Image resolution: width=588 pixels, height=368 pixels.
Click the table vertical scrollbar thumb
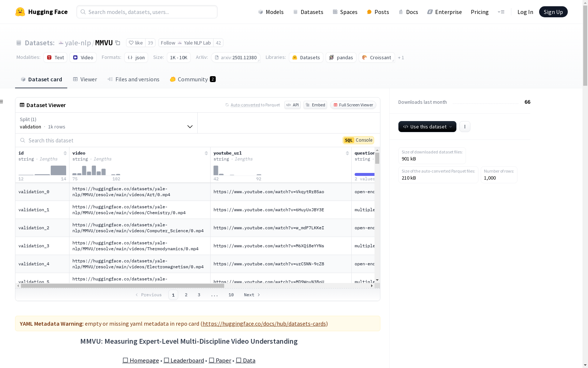[x=377, y=158]
